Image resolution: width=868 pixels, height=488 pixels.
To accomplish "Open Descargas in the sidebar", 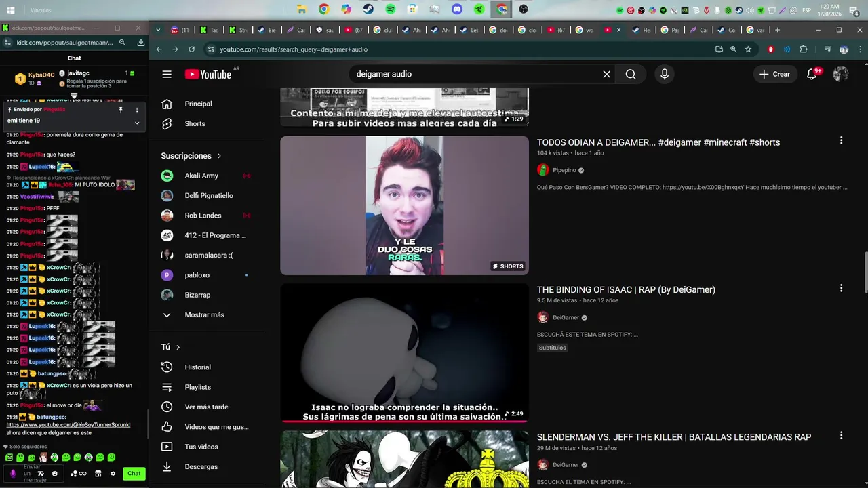I will tap(201, 466).
